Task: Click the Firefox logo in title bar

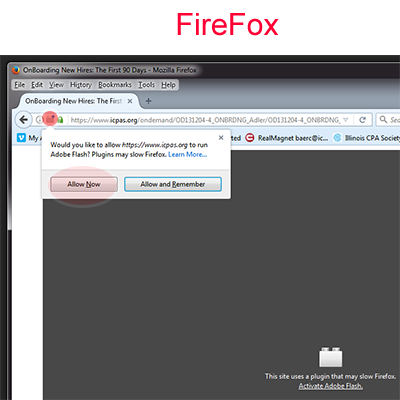Action: pyautogui.click(x=15, y=70)
